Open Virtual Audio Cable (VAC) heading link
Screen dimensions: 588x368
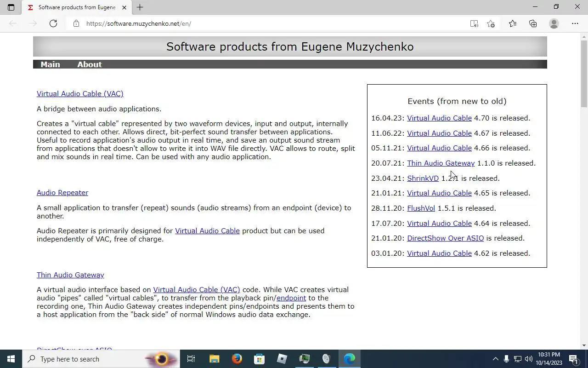tap(80, 94)
